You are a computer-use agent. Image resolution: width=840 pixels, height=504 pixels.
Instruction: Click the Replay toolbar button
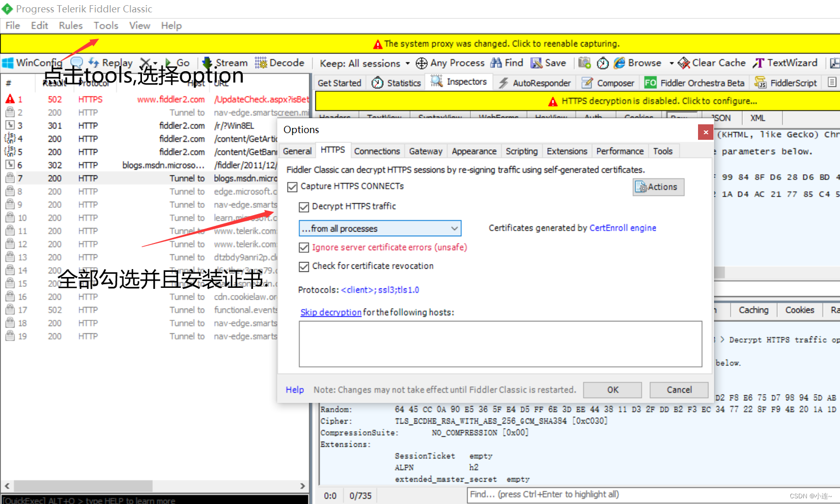[110, 62]
